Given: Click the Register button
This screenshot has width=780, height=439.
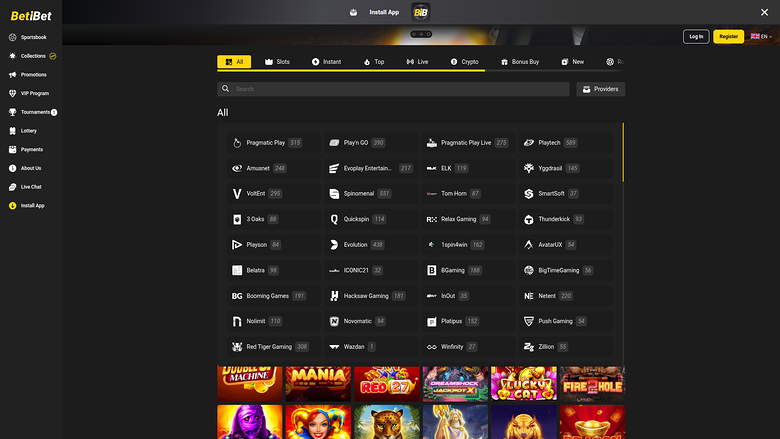Looking at the screenshot, I should (x=728, y=36).
